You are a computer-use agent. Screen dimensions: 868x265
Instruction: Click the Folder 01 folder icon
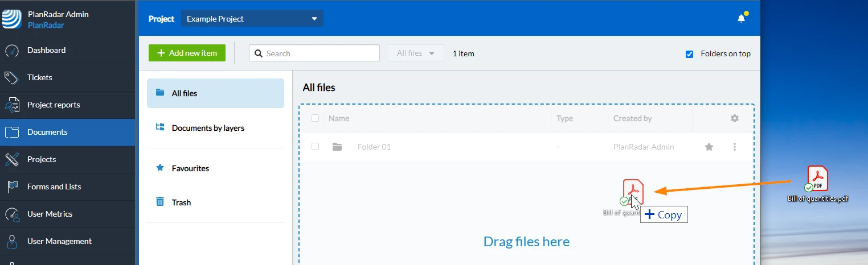tap(337, 147)
